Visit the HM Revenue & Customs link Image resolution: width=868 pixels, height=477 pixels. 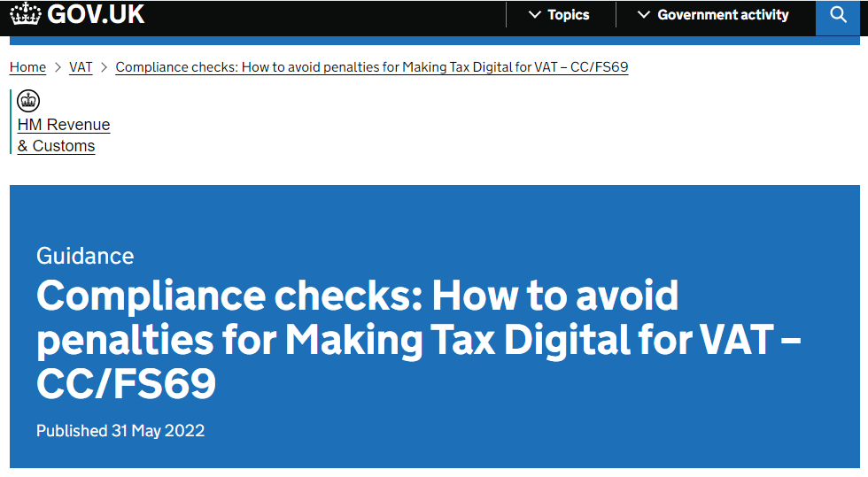pyautogui.click(x=64, y=135)
